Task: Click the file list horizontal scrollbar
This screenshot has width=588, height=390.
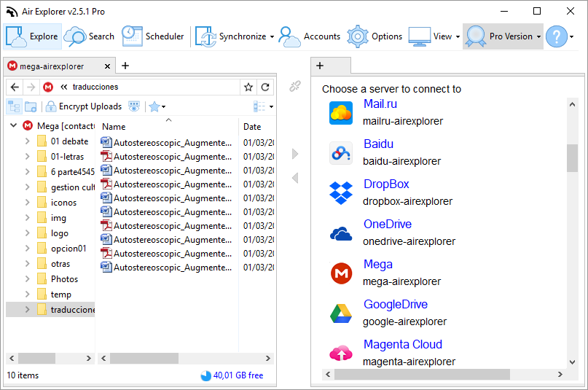Action: click(x=144, y=359)
